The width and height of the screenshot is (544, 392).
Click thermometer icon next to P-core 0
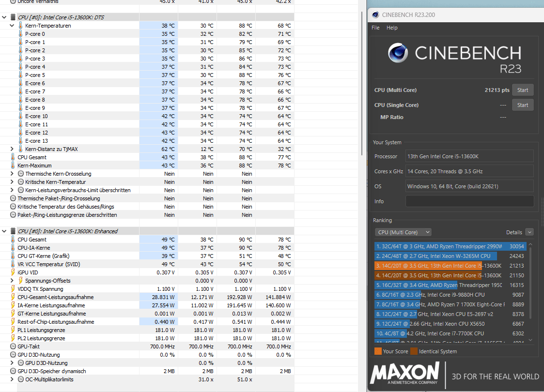(20, 33)
